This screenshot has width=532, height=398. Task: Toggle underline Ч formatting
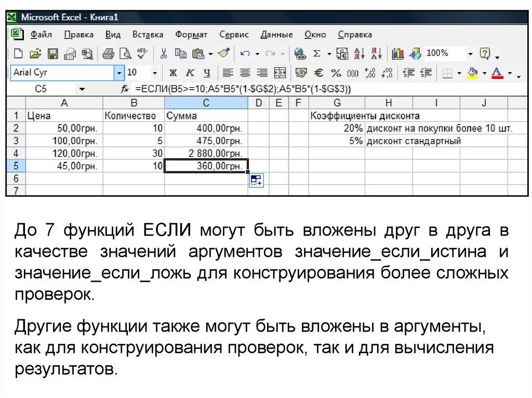(x=207, y=73)
